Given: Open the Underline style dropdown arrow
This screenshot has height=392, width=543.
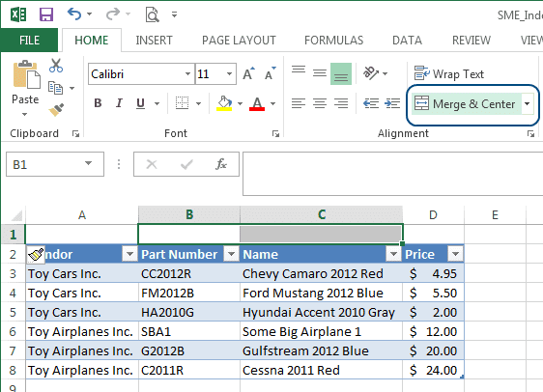Looking at the screenshot, I should [x=157, y=103].
